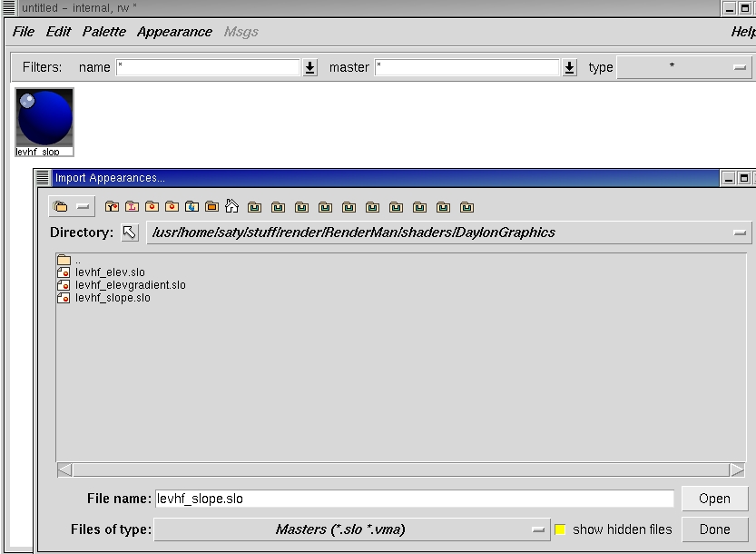Click the horizontal scrollbar track under the file list
The width and height of the screenshot is (756, 554).
(400, 470)
